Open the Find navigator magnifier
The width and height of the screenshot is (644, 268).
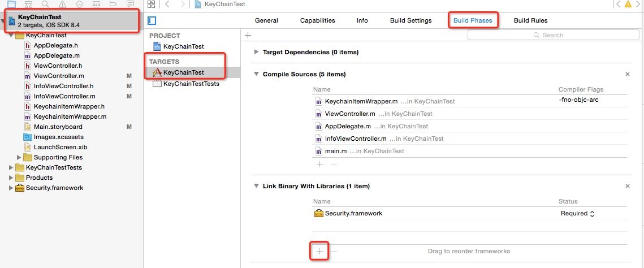click(45, 4)
